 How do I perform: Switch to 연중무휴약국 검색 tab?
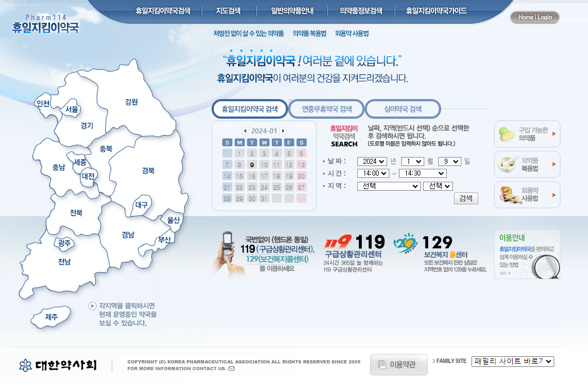point(326,109)
